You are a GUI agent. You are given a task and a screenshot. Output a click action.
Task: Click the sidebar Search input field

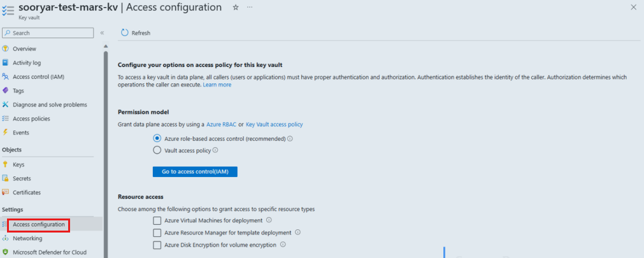coord(48,33)
